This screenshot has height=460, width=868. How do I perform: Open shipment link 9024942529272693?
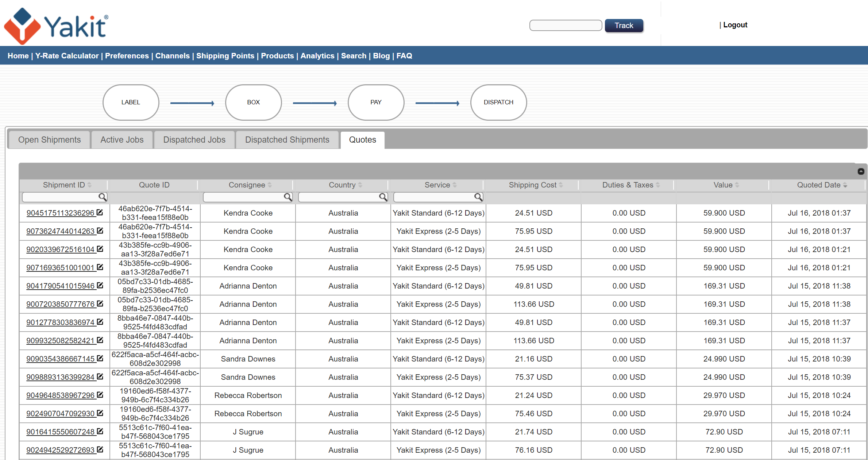(60, 450)
